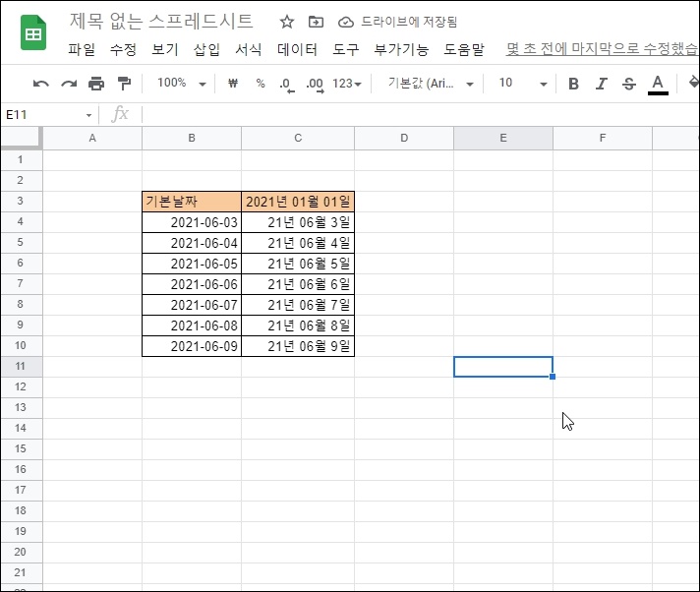The width and height of the screenshot is (700, 592).
Task: Select column F header
Action: pos(603,138)
